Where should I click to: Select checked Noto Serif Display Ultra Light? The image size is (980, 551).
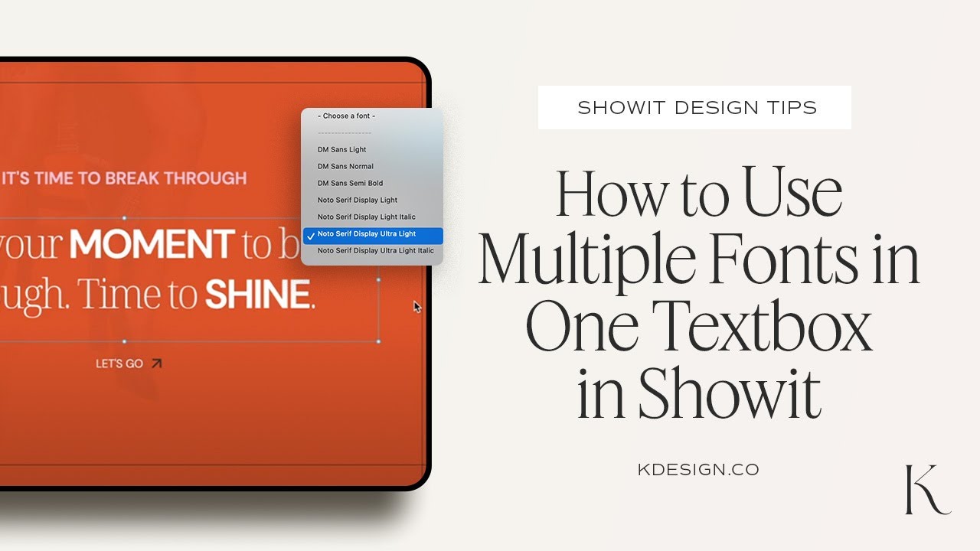(x=372, y=235)
